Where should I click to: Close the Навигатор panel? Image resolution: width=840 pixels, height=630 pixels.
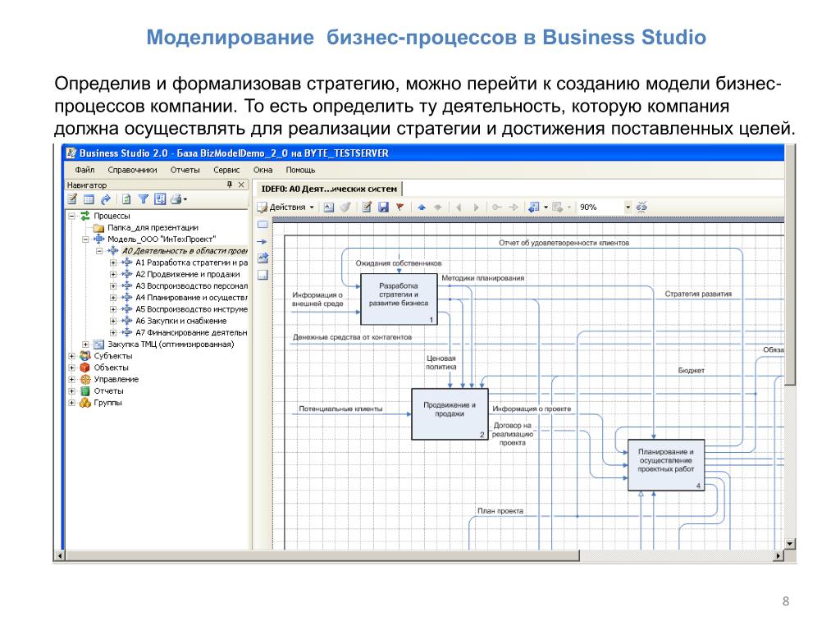point(242,185)
